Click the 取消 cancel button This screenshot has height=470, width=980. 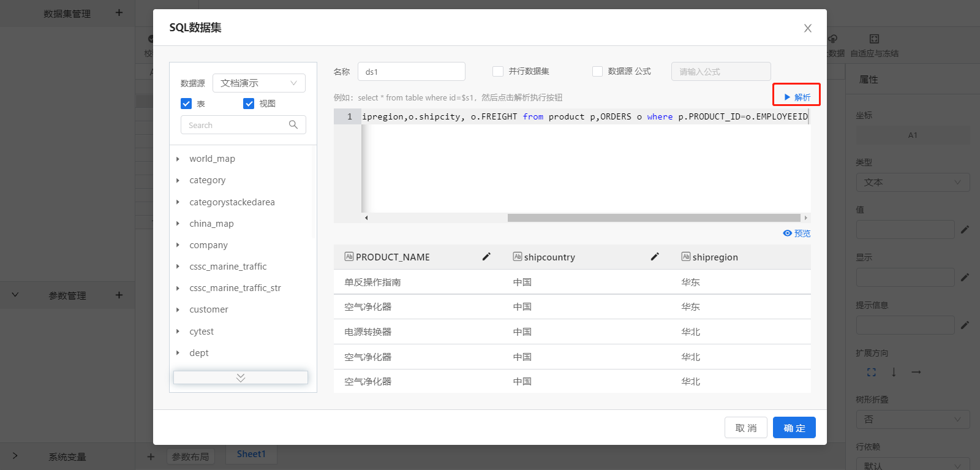coord(746,428)
